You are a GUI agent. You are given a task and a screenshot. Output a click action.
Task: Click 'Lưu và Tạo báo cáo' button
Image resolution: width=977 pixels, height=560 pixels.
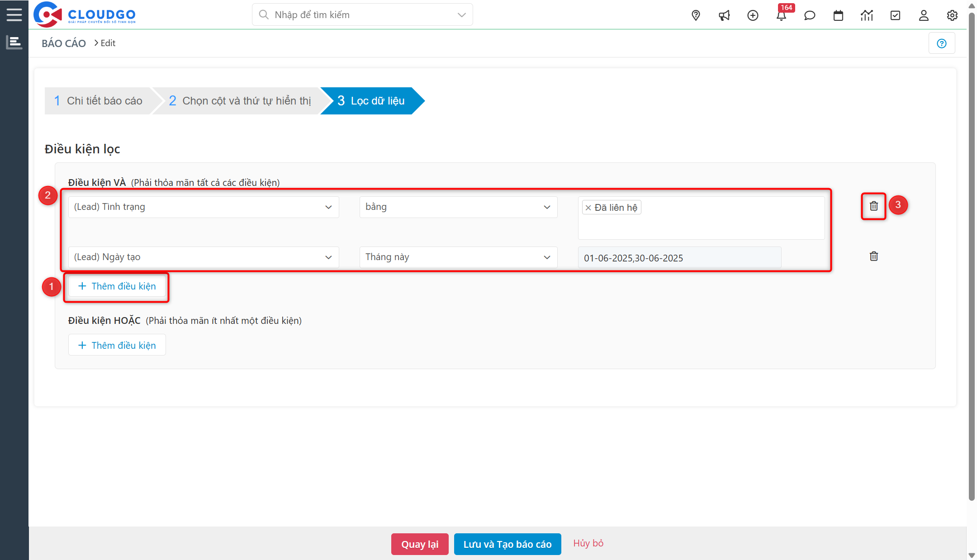coord(507,544)
